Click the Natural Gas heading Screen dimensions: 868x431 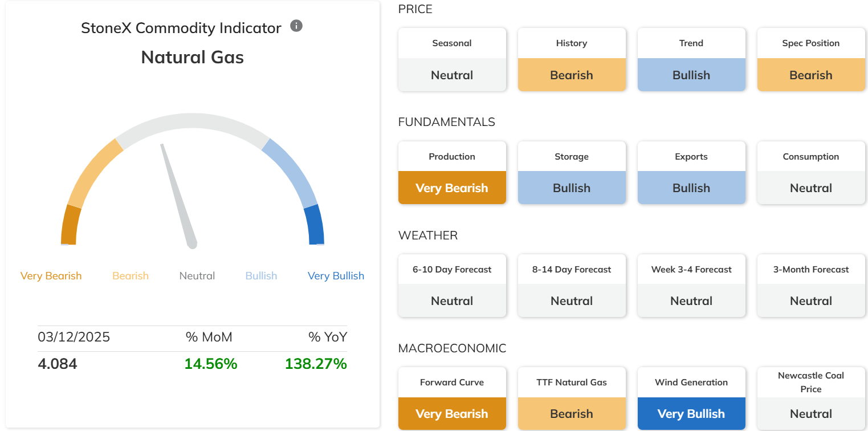(193, 57)
